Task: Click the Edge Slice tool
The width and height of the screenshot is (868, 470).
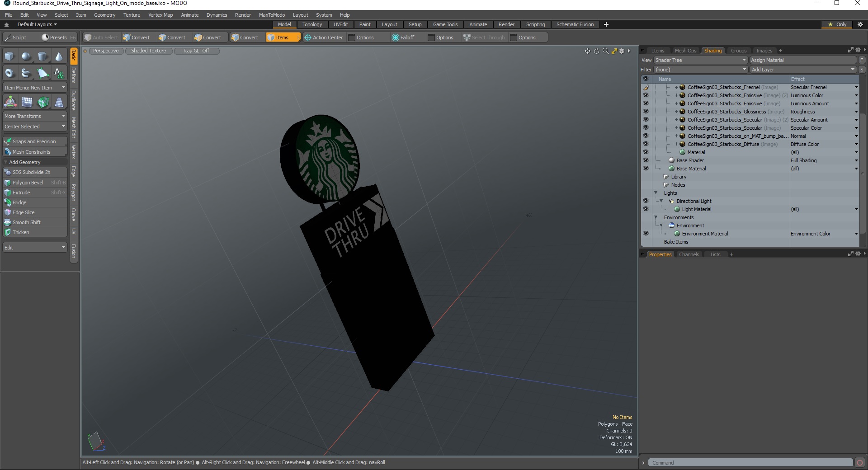Action: pyautogui.click(x=35, y=212)
